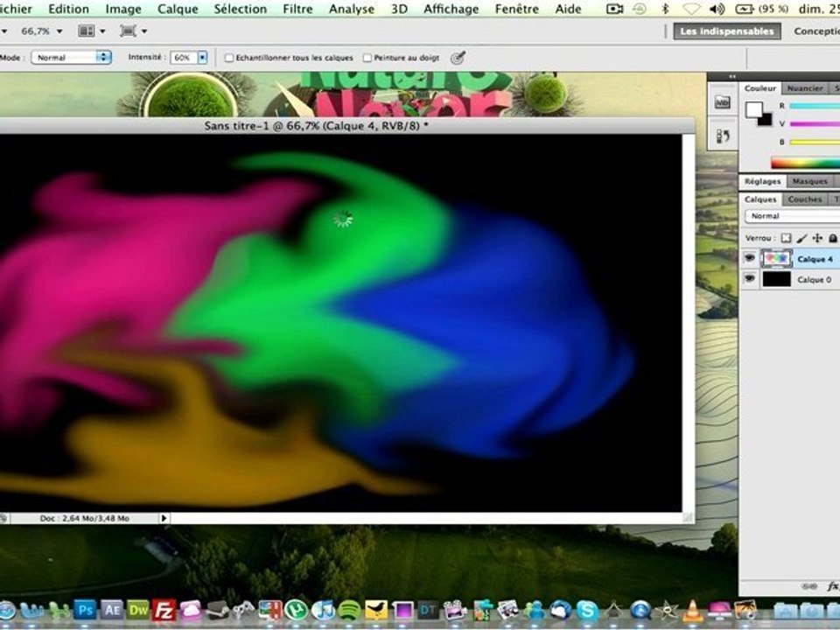The image size is (840, 630).
Task: Open the layer blend mode Normal dropdown
Action: tap(793, 216)
